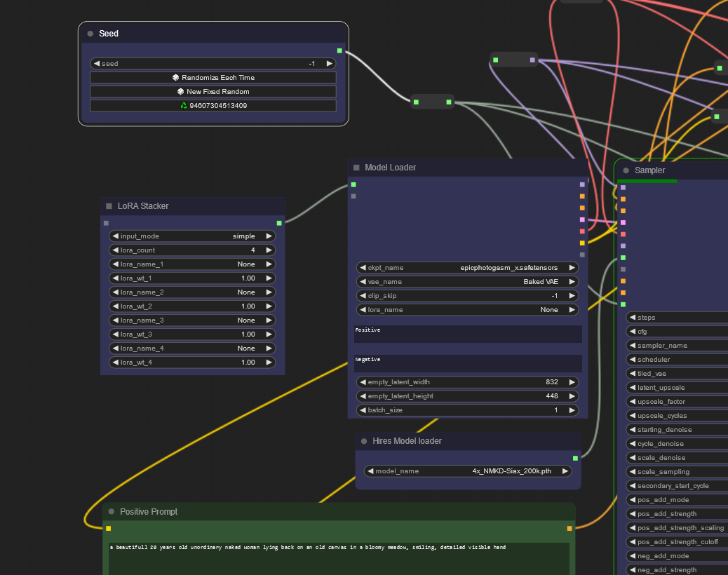Click the neg_add_mode left arrow

tap(633, 556)
